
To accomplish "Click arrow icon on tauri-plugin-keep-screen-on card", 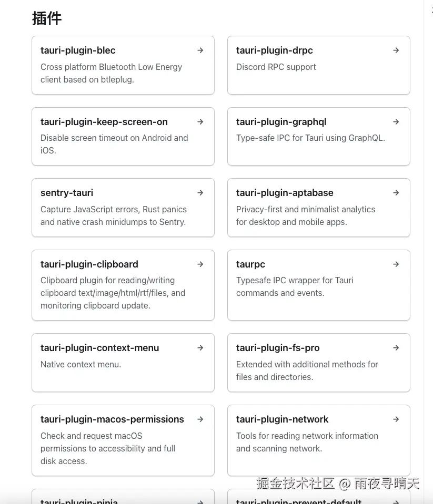I will (200, 122).
